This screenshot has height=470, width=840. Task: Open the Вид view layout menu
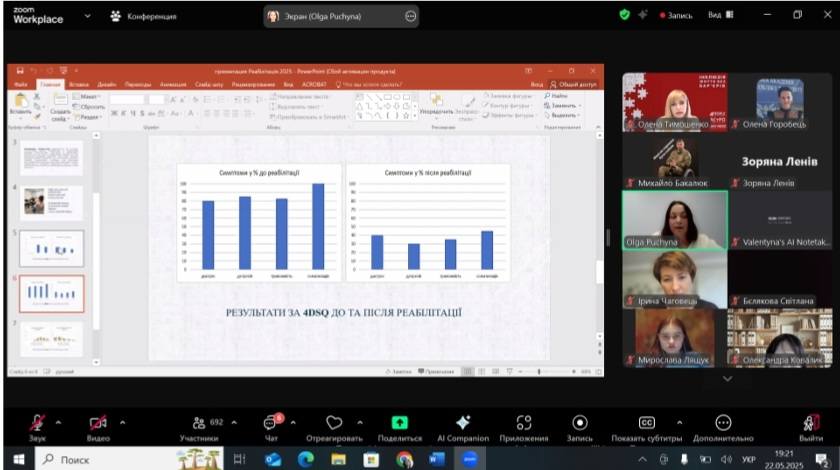point(717,15)
